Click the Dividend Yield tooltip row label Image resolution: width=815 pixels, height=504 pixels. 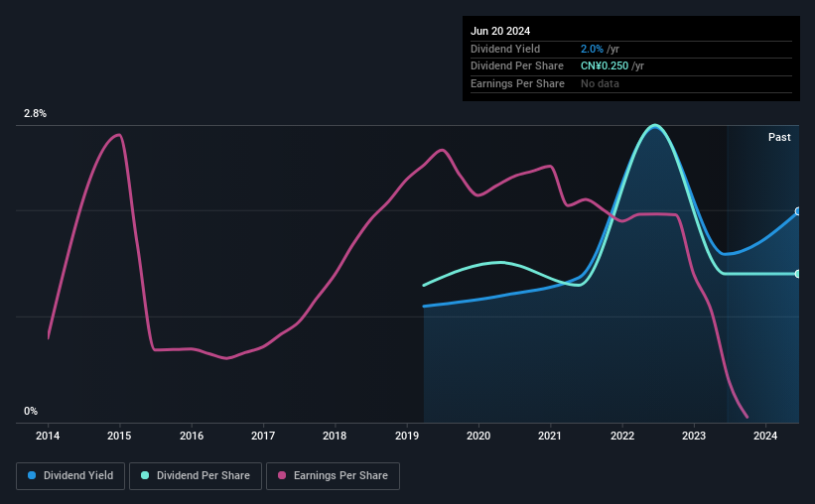[x=505, y=49]
